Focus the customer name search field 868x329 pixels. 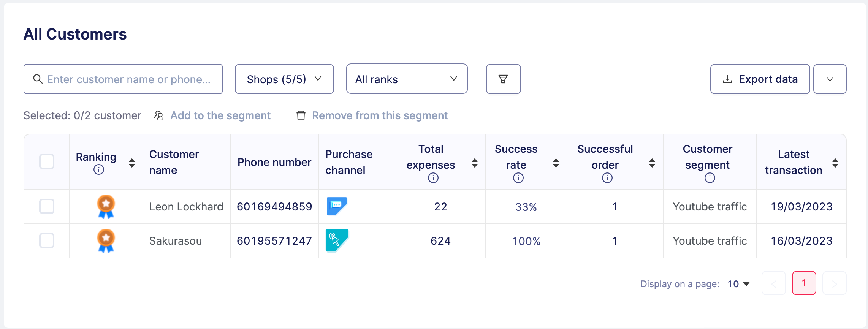click(x=128, y=79)
